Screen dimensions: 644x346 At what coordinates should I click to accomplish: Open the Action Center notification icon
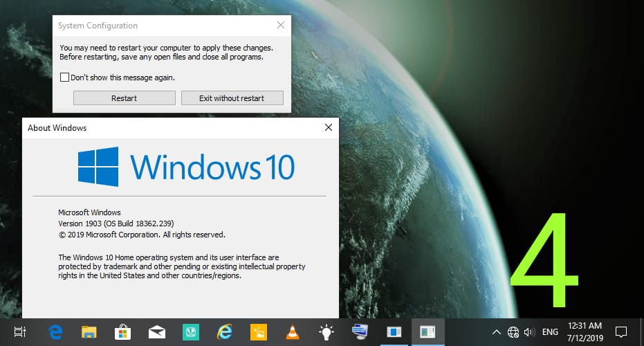[x=621, y=332]
